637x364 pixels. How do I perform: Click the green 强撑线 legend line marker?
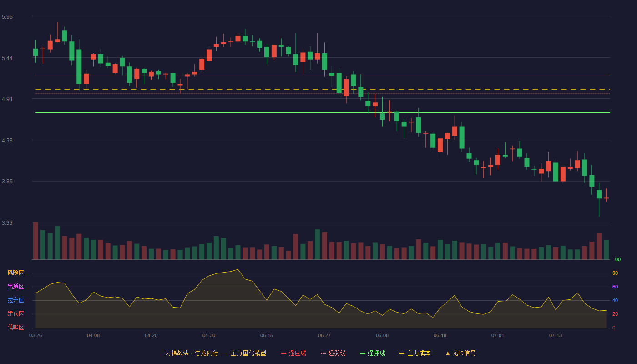[363, 353]
